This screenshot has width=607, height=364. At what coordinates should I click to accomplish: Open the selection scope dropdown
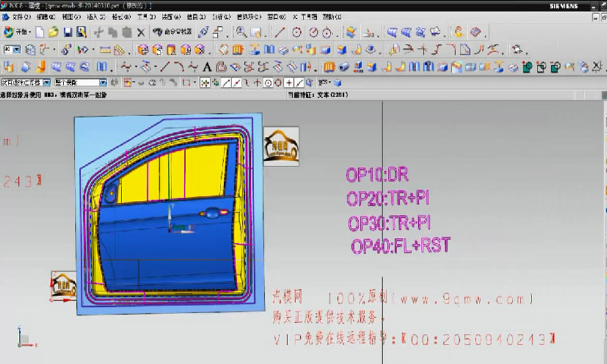103,82
